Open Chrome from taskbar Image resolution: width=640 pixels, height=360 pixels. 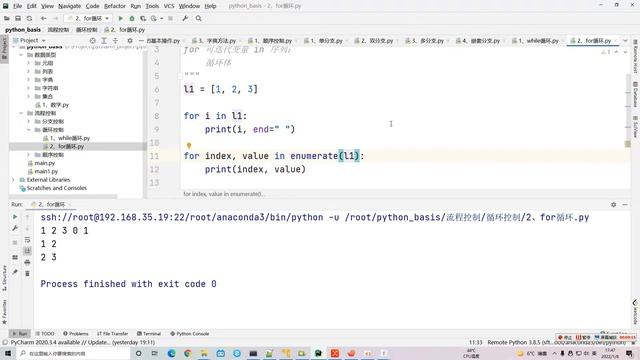coord(188,353)
